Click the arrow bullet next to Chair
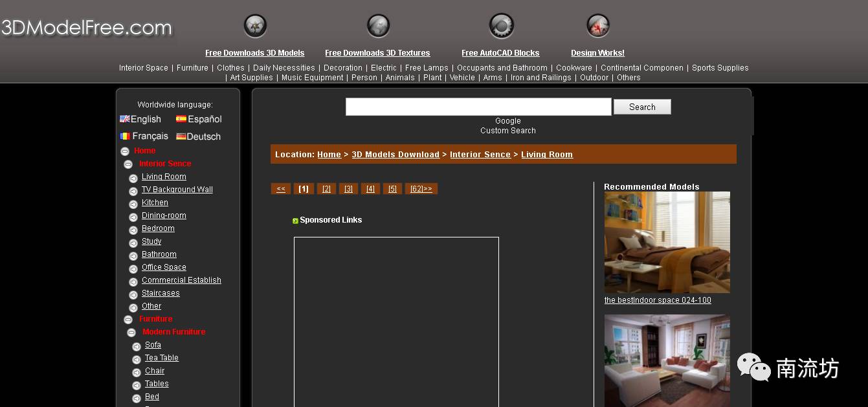Viewport: 868px width, 407px height. [x=137, y=372]
